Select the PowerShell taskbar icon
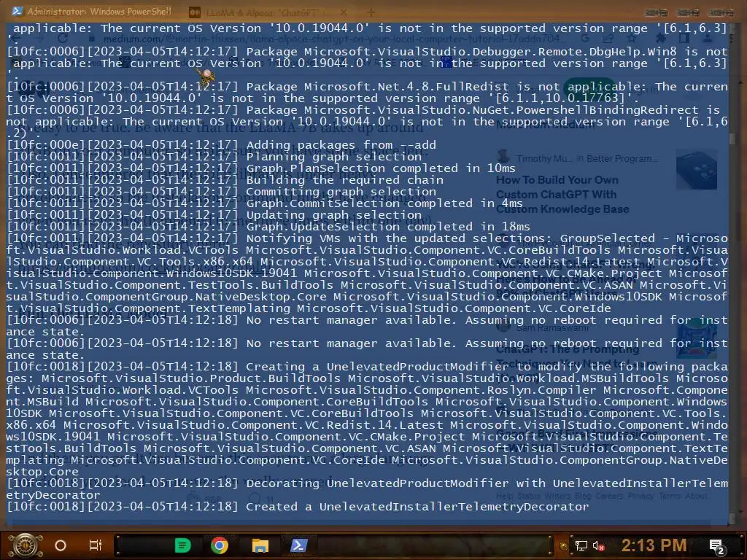 (x=298, y=545)
